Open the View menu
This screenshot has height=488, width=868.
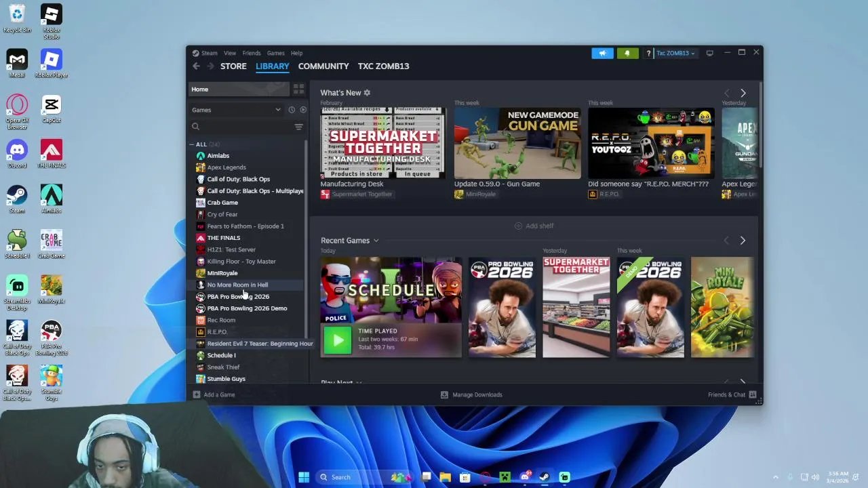230,53
